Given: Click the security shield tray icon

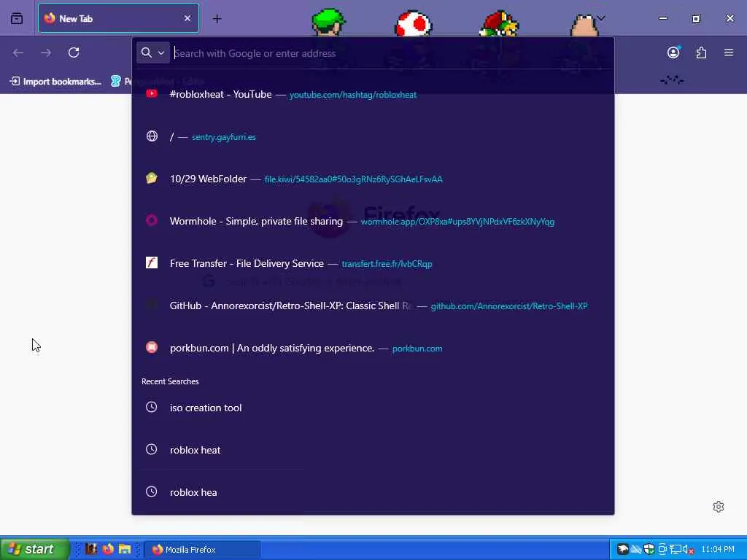Looking at the screenshot, I should coord(649,549).
